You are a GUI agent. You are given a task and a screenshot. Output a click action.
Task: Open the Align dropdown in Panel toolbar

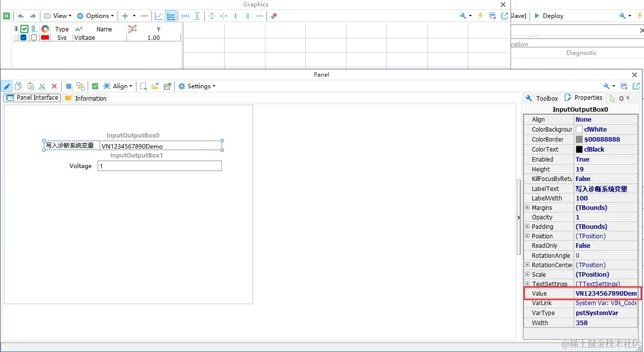[118, 86]
